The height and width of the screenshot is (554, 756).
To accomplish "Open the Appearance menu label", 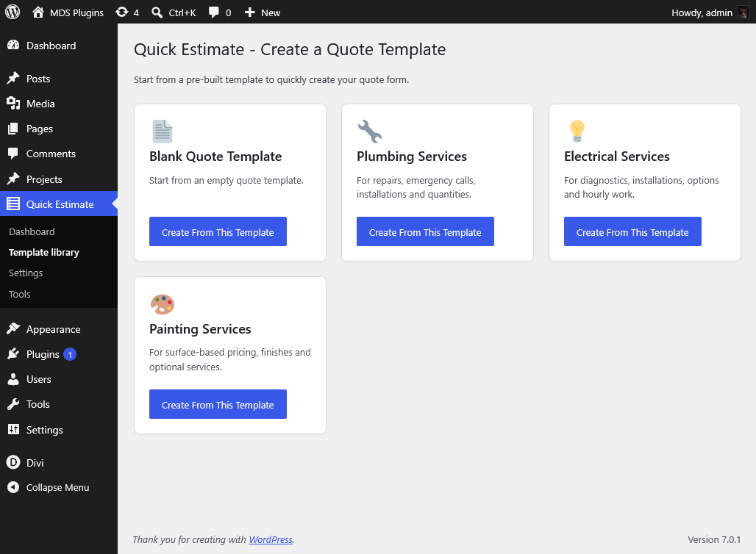I will pos(54,329).
